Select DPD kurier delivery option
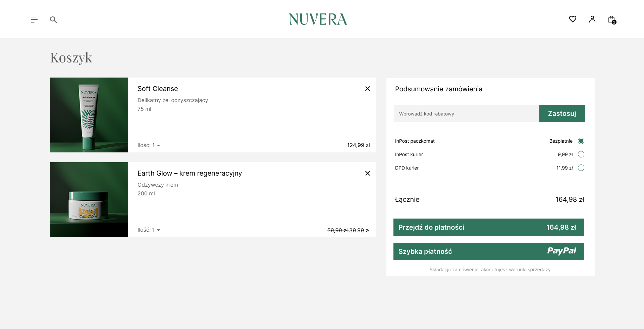Viewport: 644px width, 329px height. click(x=581, y=168)
